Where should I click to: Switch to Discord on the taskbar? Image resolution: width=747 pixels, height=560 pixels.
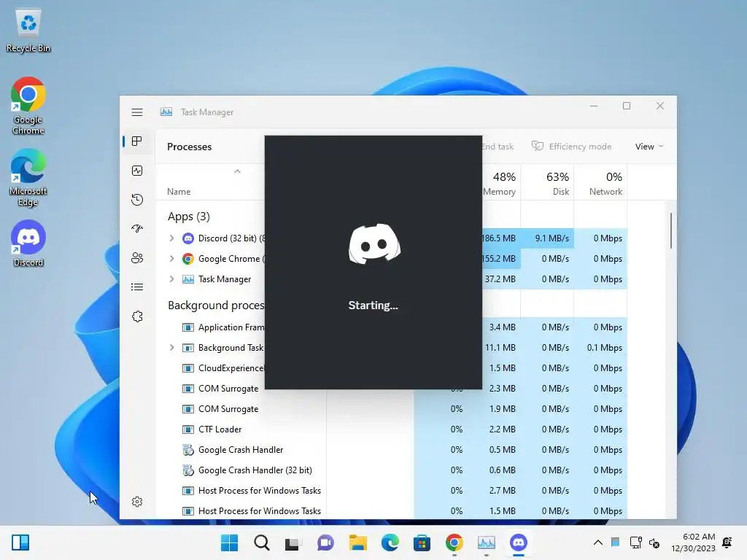coord(519,542)
